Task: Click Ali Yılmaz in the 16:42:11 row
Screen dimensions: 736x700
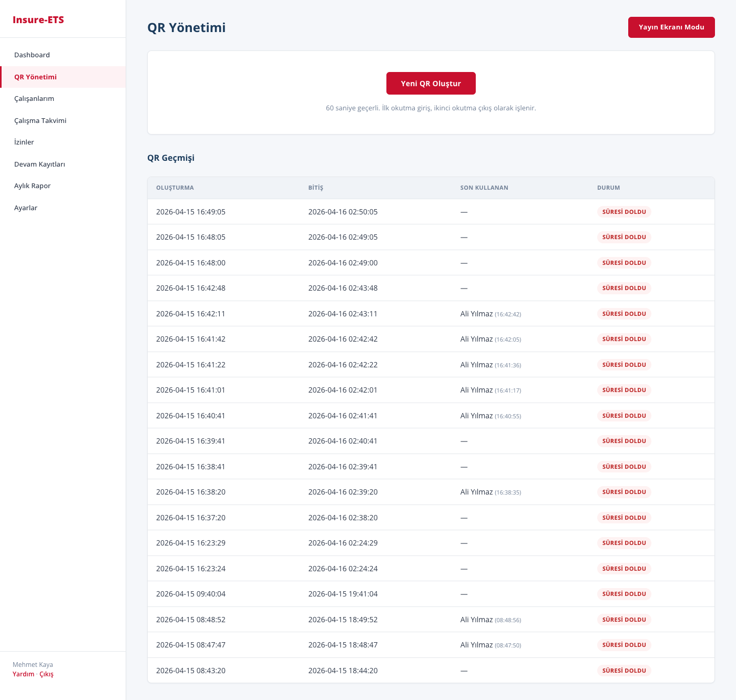Action: point(476,314)
